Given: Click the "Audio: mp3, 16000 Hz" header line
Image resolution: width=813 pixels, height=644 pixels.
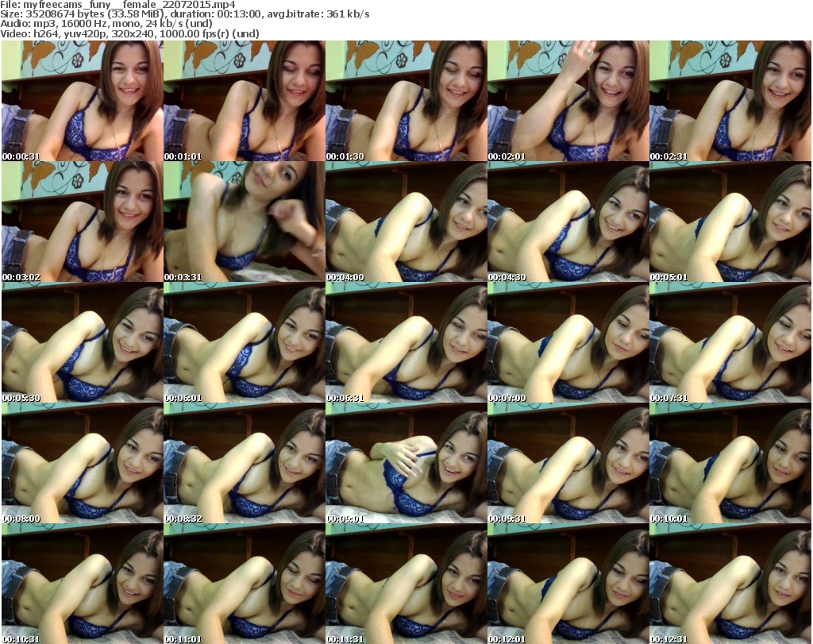Looking at the screenshot, I should [x=106, y=24].
